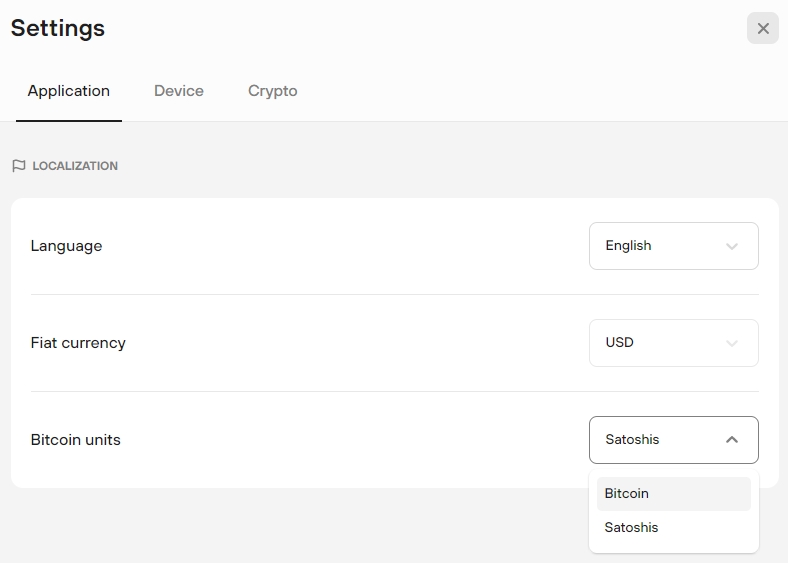Click the Bitcoin units row label
The image size is (788, 563).
76,440
